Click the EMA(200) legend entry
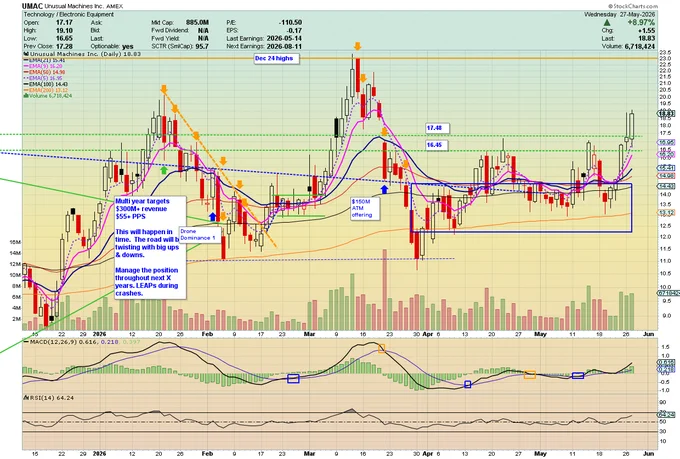 click(47, 90)
